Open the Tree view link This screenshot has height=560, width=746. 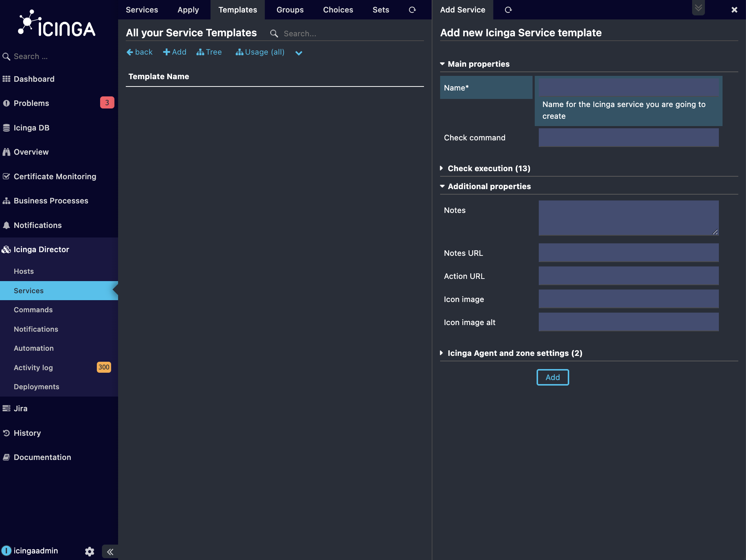pos(209,52)
